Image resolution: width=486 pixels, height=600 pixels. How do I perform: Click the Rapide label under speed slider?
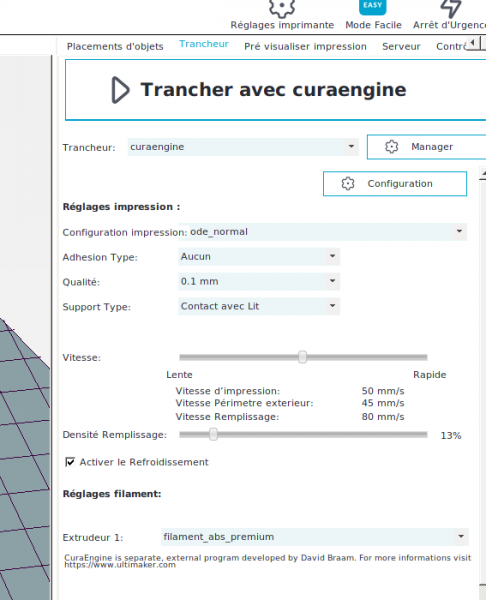click(429, 375)
